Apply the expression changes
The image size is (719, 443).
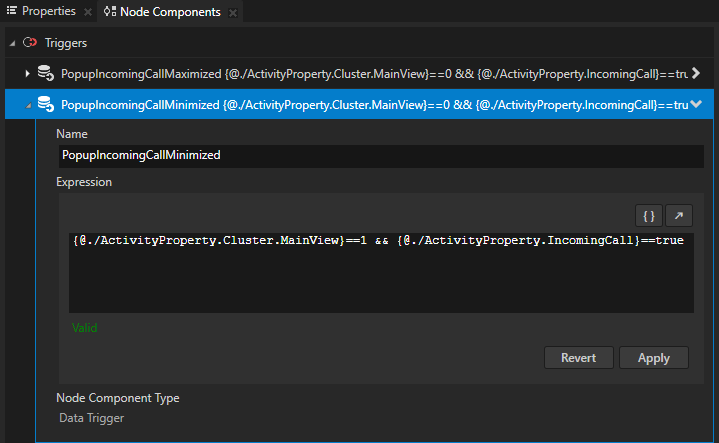(653, 358)
